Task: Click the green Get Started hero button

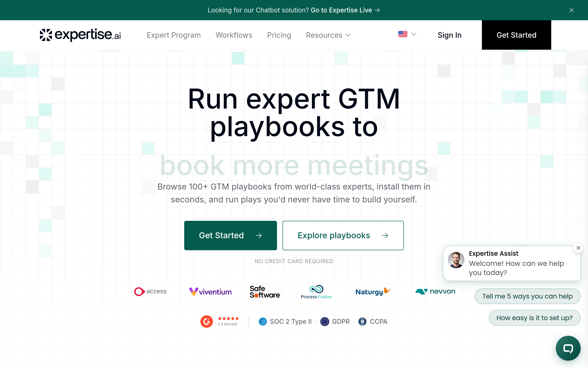Action: (230, 235)
